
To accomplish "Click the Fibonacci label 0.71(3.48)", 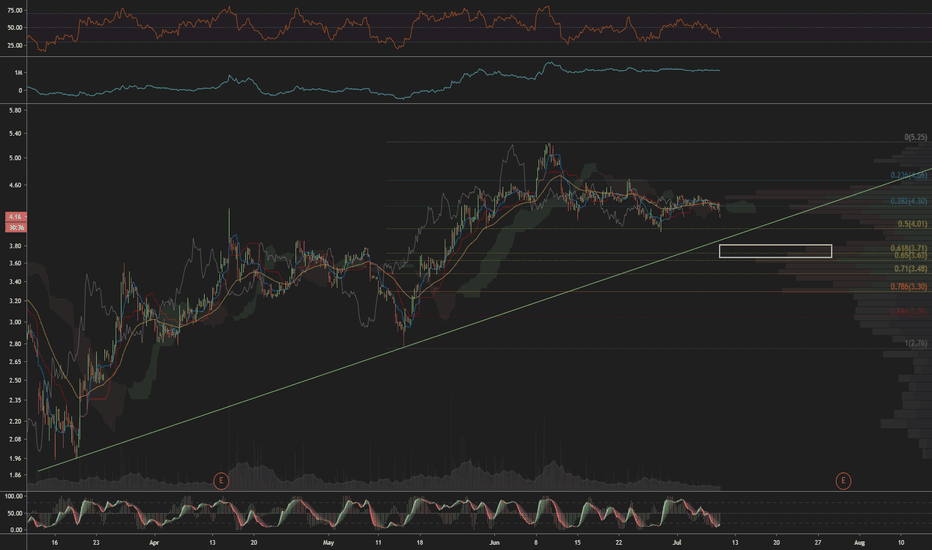I will tap(911, 269).
